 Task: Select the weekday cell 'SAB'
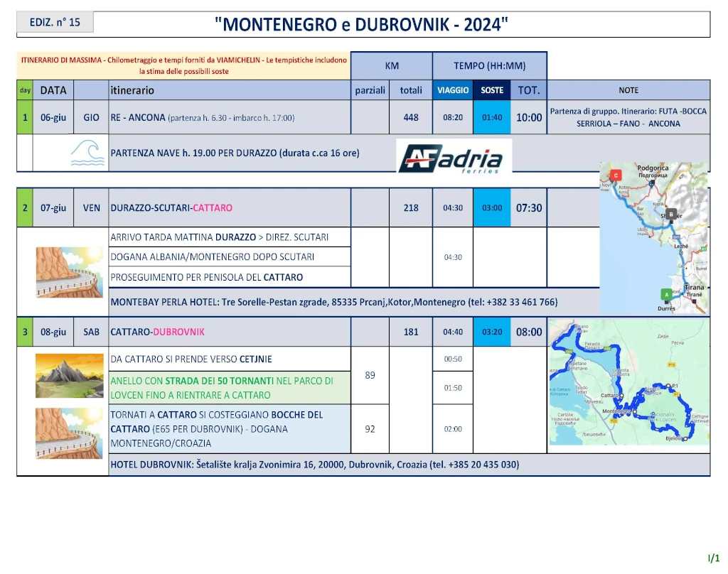[91, 332]
